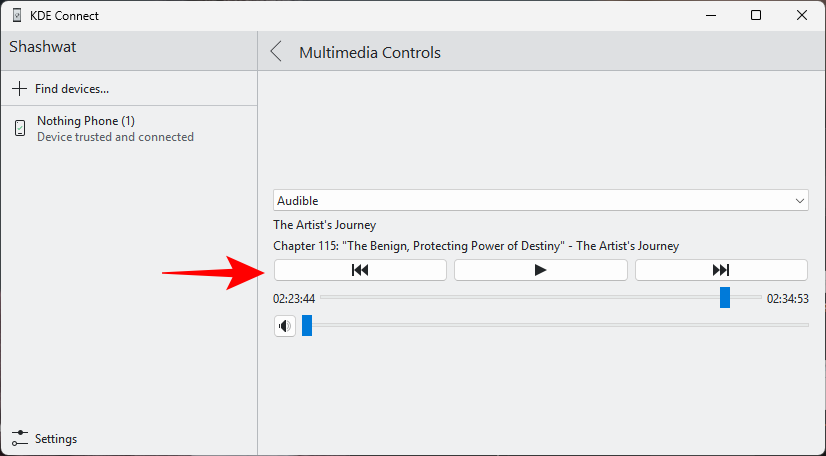
Task: Maximize the KDE Connect window
Action: click(756, 16)
